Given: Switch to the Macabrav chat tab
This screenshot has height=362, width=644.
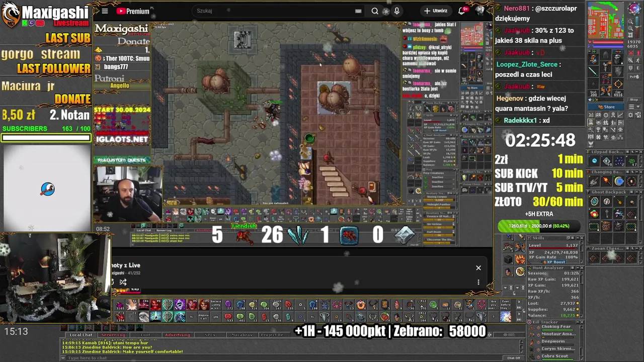Looking at the screenshot, I should (242, 335).
